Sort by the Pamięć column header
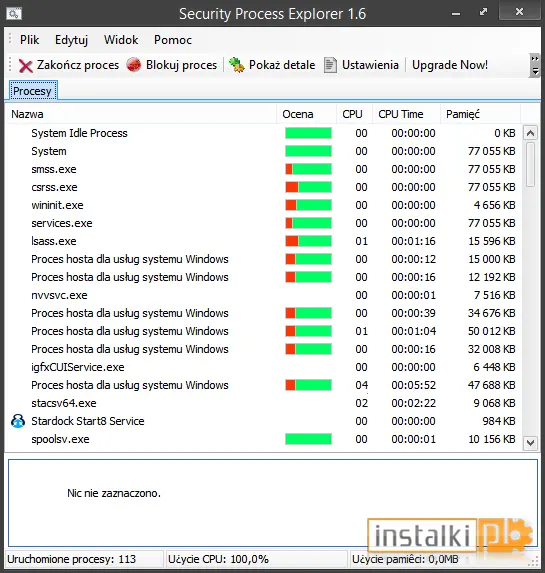The width and height of the screenshot is (545, 573). [480, 114]
